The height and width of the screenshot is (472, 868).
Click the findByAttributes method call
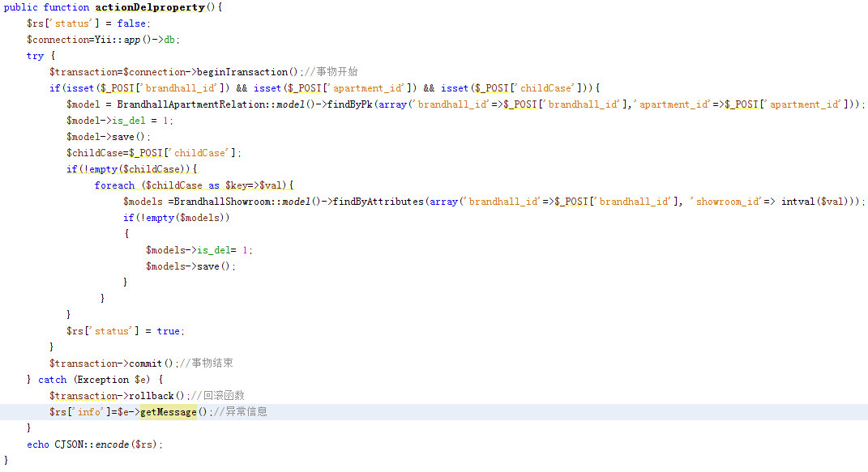[378, 202]
